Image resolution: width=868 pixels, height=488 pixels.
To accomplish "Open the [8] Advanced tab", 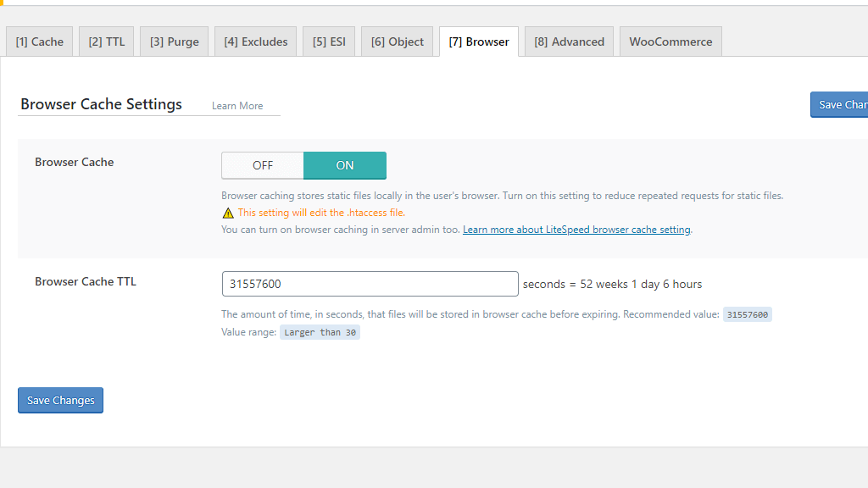I will 569,42.
